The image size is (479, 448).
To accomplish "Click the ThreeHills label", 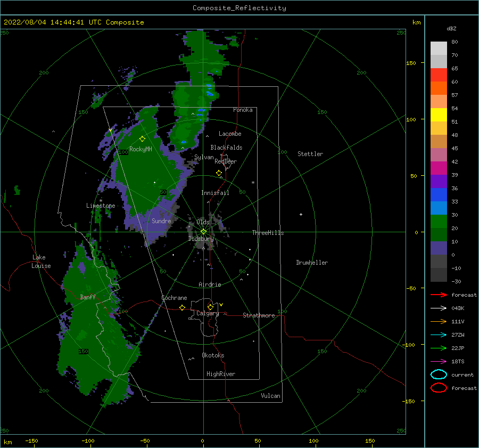I will coord(268,233).
